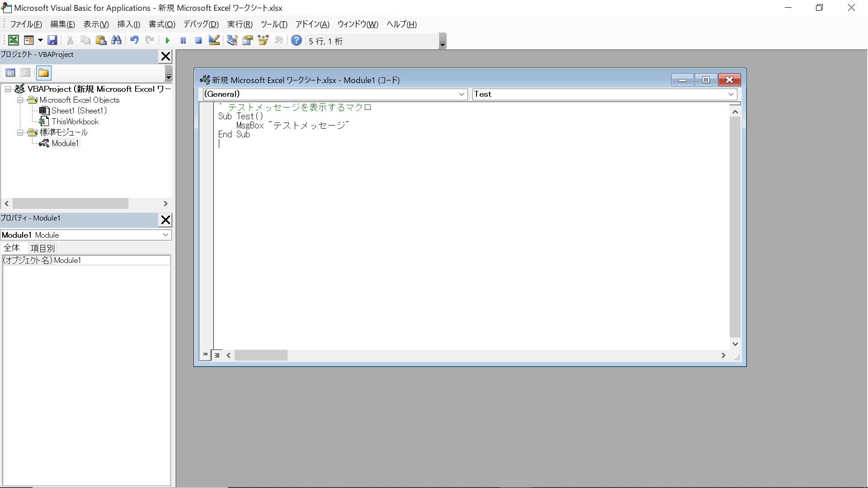The image size is (868, 488).
Task: Click the Help (question mark) button
Action: (297, 40)
